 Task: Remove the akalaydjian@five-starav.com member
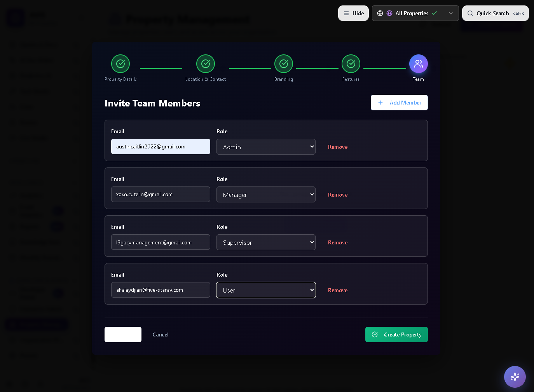click(x=338, y=290)
